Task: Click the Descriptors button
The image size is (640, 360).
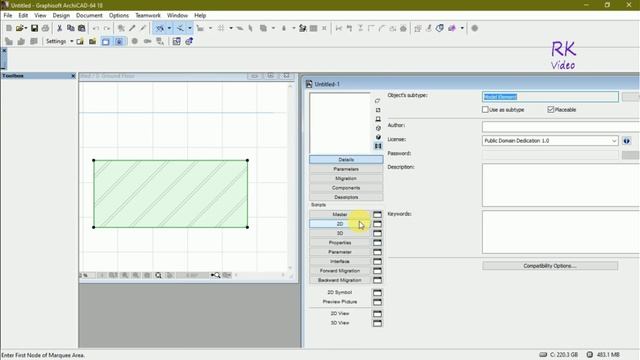Action: pyautogui.click(x=346, y=197)
